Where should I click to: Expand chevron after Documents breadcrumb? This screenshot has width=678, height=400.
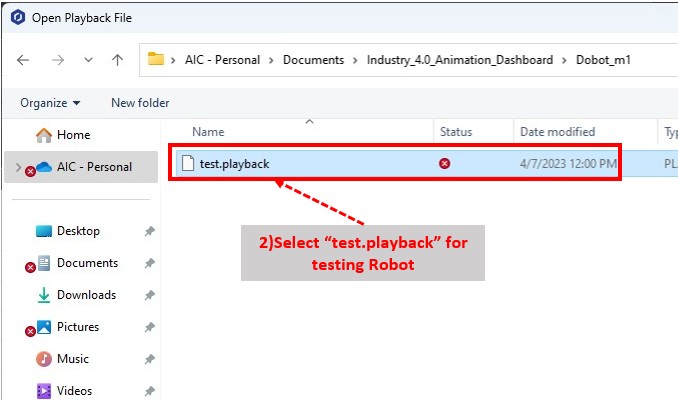point(355,60)
